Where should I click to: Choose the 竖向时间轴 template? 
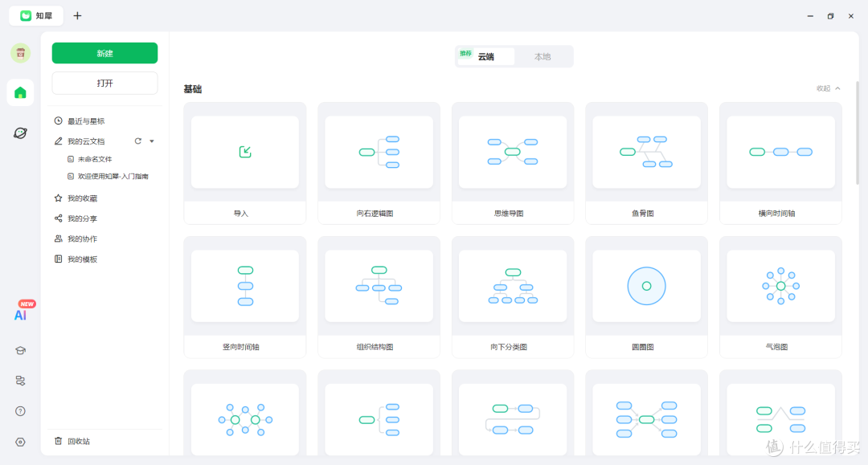pos(244,297)
